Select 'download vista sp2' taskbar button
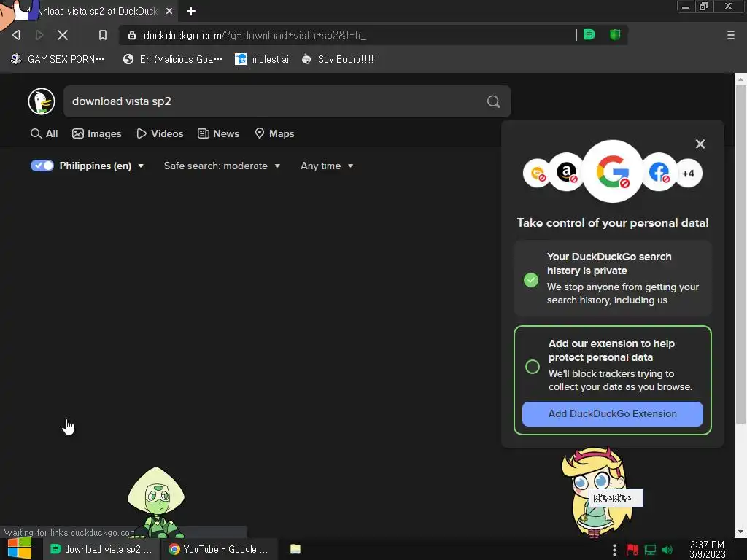 (101, 549)
